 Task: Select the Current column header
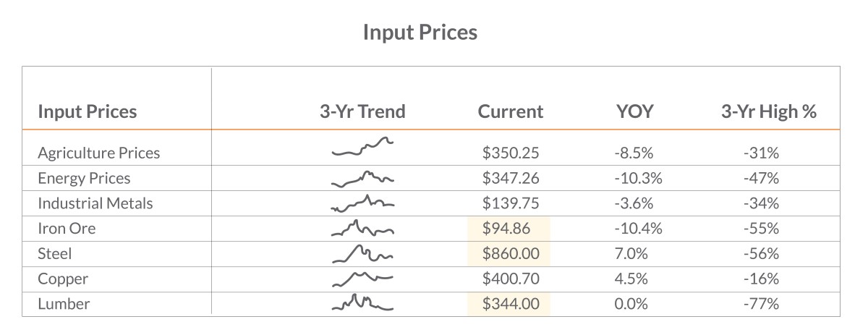pyautogui.click(x=511, y=111)
